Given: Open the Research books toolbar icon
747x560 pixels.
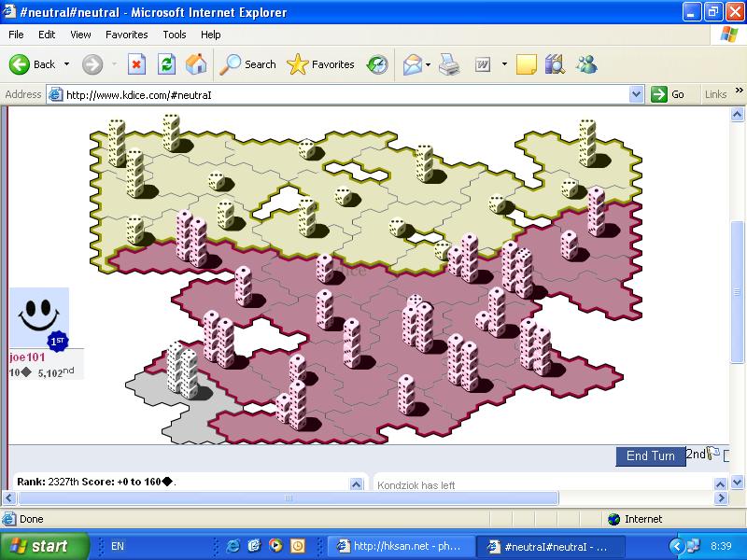Looking at the screenshot, I should coord(555,64).
